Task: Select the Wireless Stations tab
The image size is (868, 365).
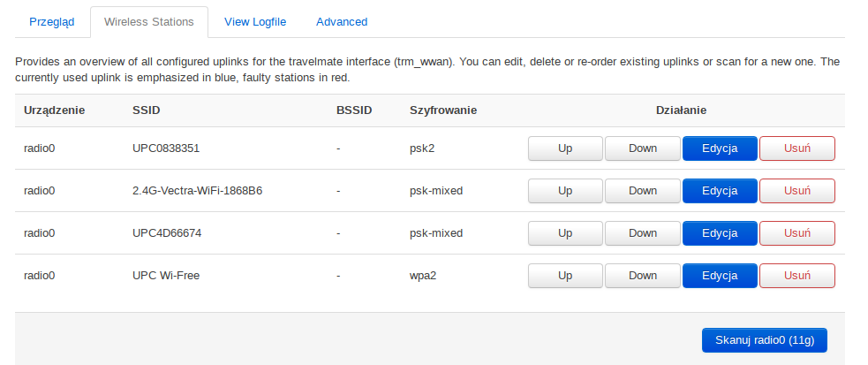Action: coord(148,21)
